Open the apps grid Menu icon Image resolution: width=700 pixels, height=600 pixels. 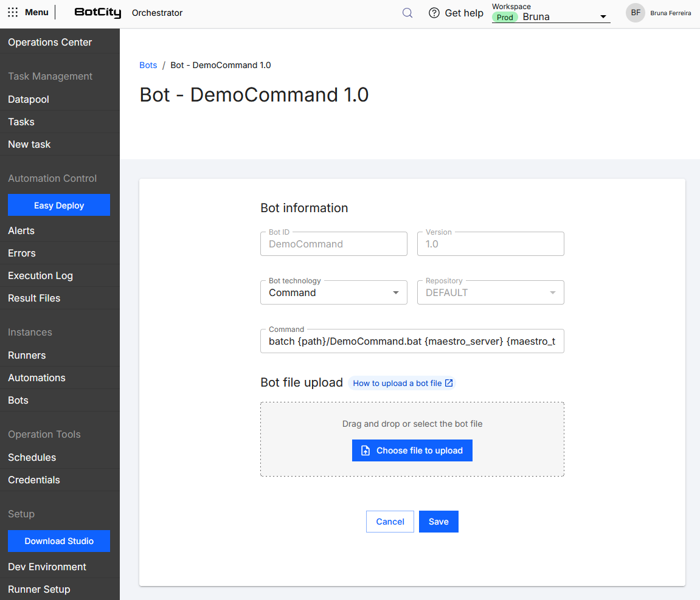coord(13,13)
